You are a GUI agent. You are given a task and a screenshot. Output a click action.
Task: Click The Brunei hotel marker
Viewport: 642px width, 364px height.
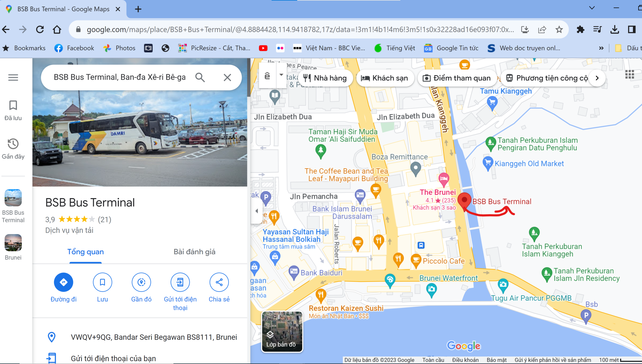pos(444,180)
